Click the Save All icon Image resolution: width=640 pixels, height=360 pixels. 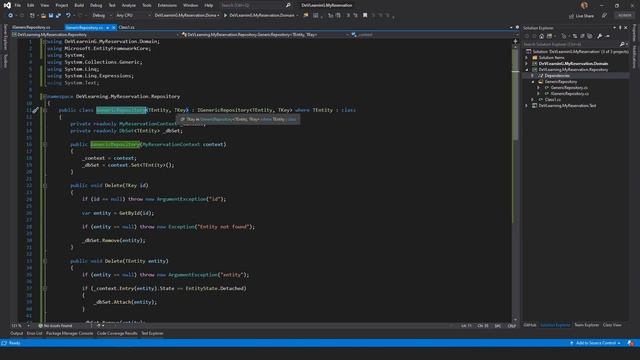click(58, 16)
